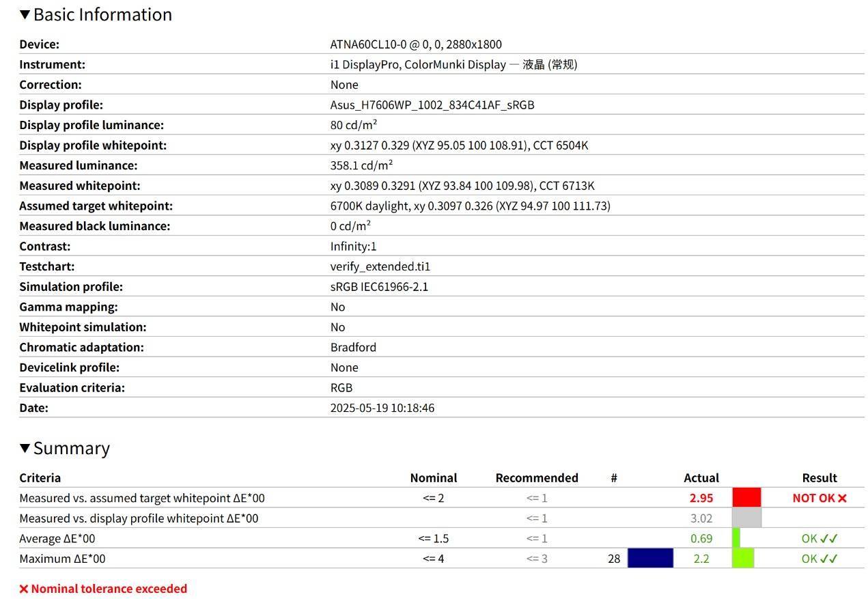Click the red 2.95 actual value
The width and height of the screenshot is (868, 599).
(701, 498)
